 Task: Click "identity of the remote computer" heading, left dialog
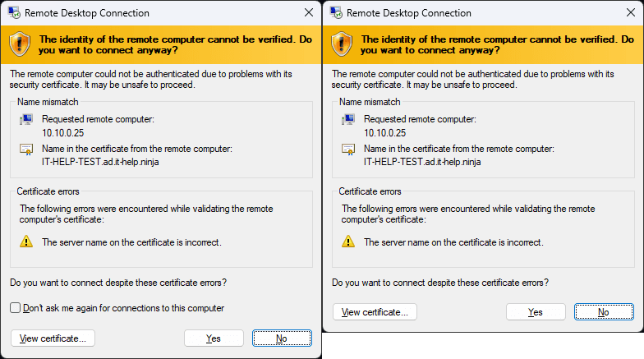coord(176,44)
